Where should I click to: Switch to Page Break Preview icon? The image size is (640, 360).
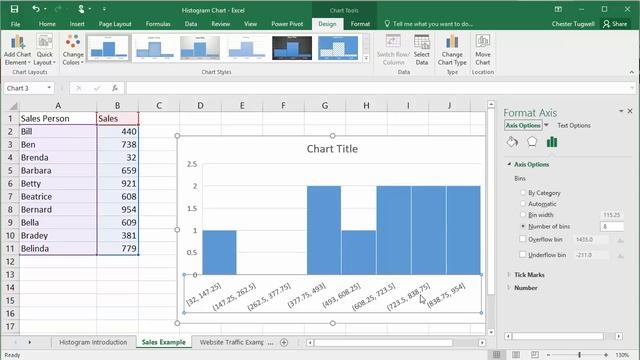click(535, 355)
